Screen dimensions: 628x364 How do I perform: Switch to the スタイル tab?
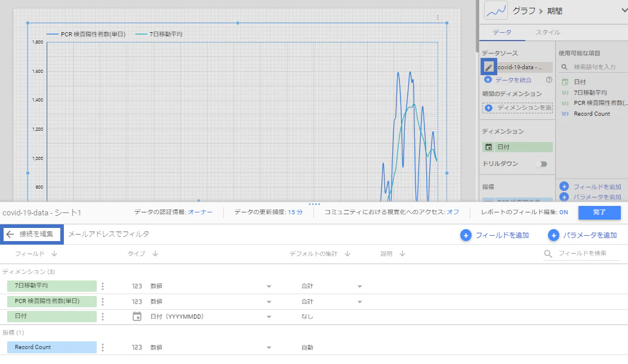548,32
